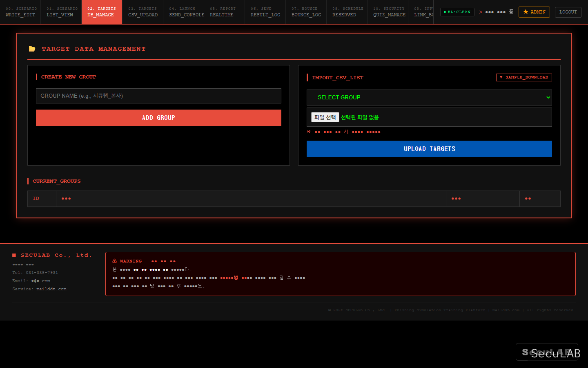Click the warning triangle icon in footer
The image size is (588, 368).
(115, 261)
